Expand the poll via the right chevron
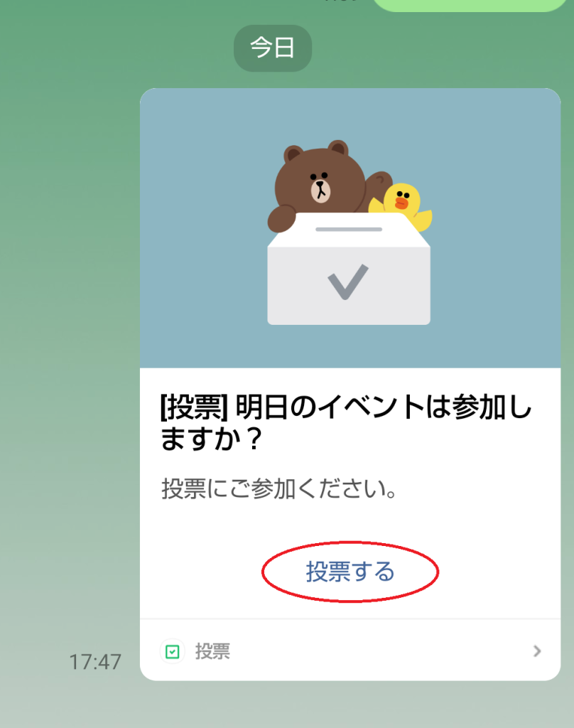This screenshot has width=574, height=728. pyautogui.click(x=537, y=651)
